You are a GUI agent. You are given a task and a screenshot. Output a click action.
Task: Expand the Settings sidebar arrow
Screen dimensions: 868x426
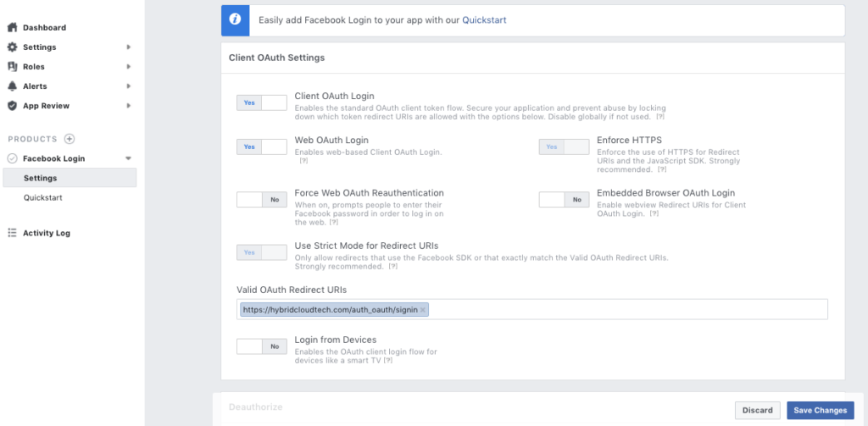tap(129, 47)
